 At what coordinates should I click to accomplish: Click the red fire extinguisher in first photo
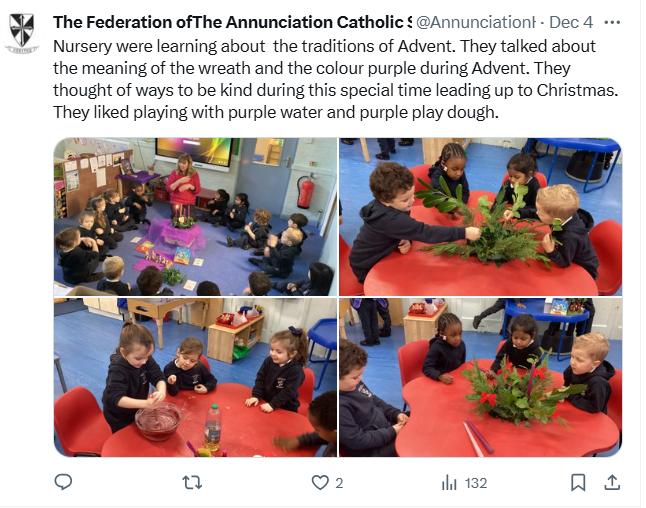point(306,191)
